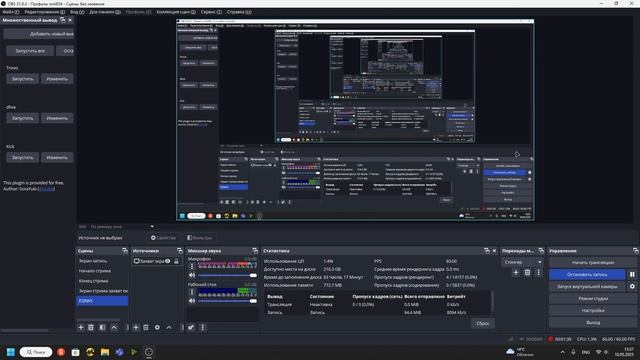Open the Редактирование menu
The width and height of the screenshot is (640, 360).
[44, 12]
